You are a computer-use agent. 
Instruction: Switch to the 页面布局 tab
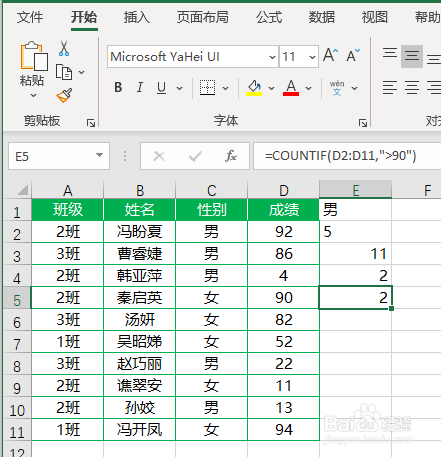point(203,17)
